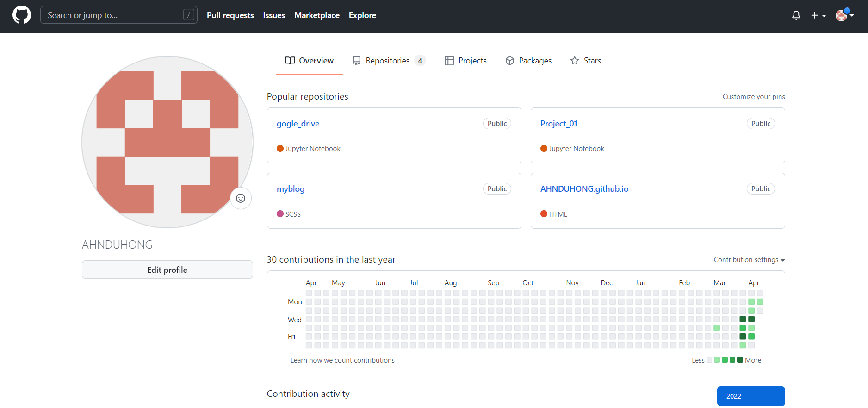Click the Jupyter Notebook label under Project_01
This screenshot has height=408, width=868.
(x=577, y=149)
